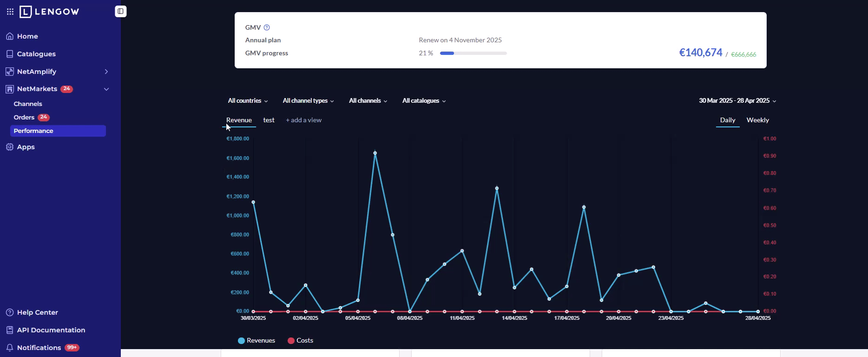Toggle Revenues series in chart legend
Image resolution: width=868 pixels, height=357 pixels.
256,341
